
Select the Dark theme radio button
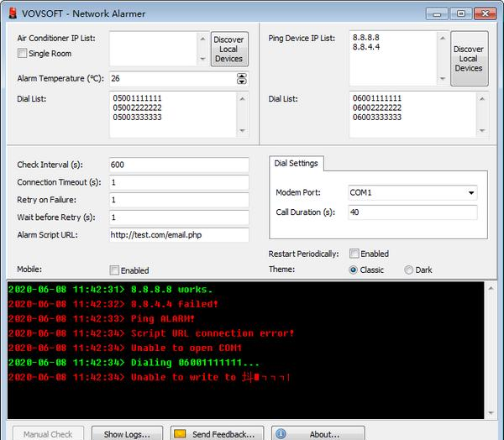[x=409, y=270]
